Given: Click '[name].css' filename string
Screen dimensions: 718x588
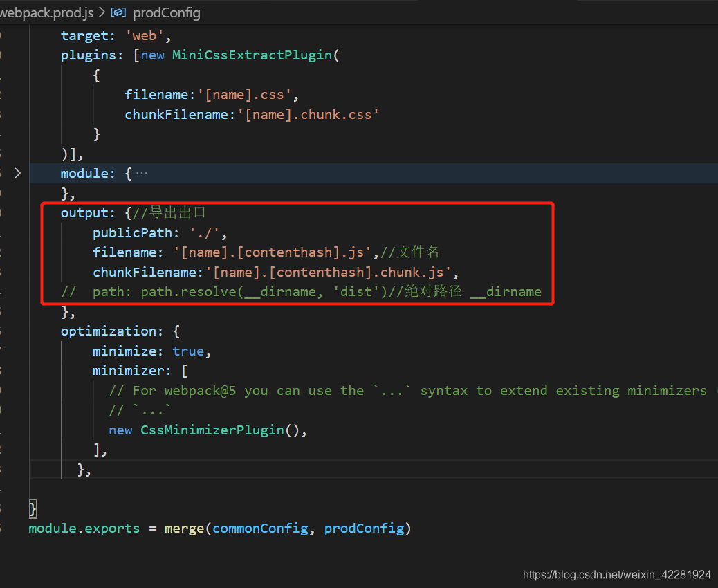Looking at the screenshot, I should (244, 95).
